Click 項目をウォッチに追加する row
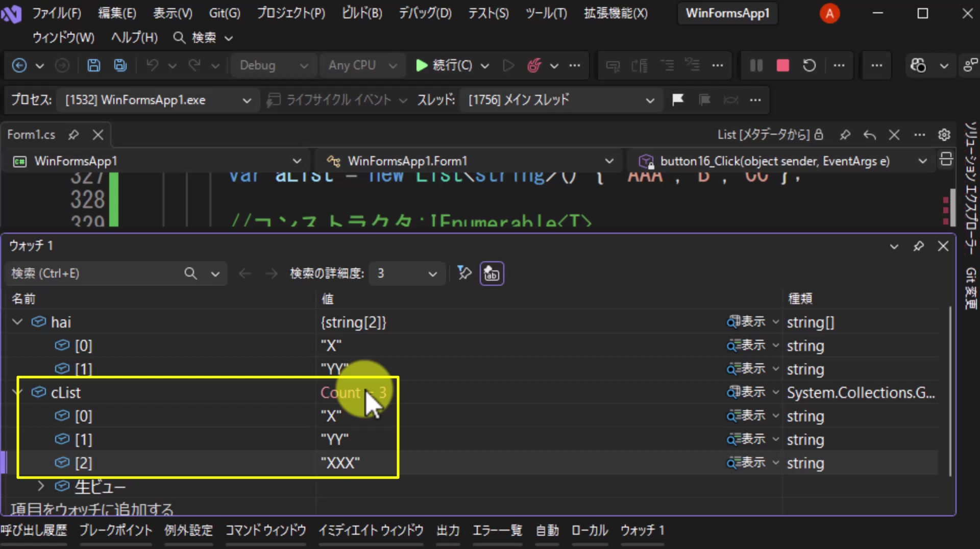 (92, 509)
